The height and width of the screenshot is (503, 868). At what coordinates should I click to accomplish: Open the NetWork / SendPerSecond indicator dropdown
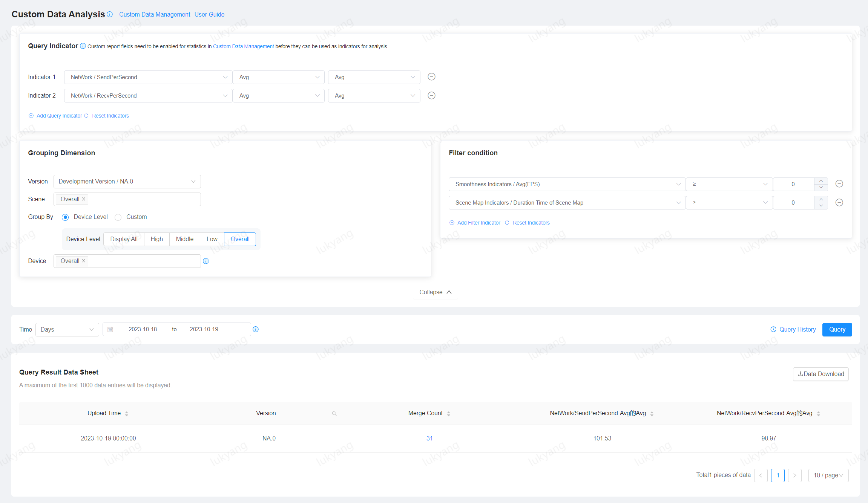(x=148, y=77)
